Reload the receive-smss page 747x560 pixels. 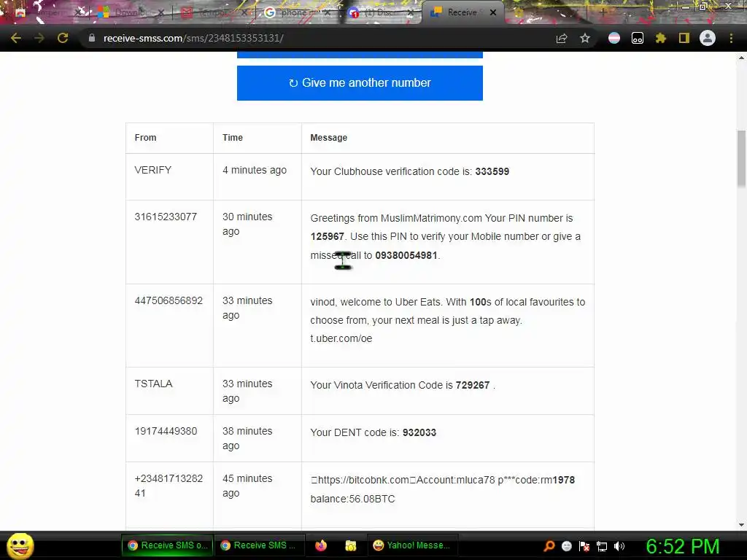click(63, 38)
